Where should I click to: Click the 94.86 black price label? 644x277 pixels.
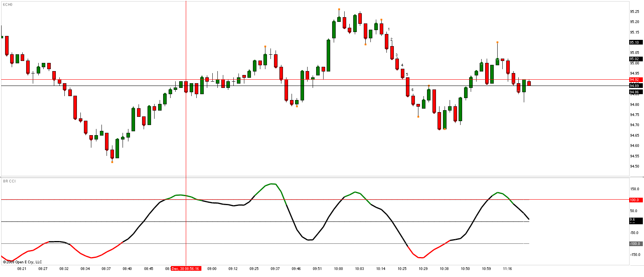(635, 92)
